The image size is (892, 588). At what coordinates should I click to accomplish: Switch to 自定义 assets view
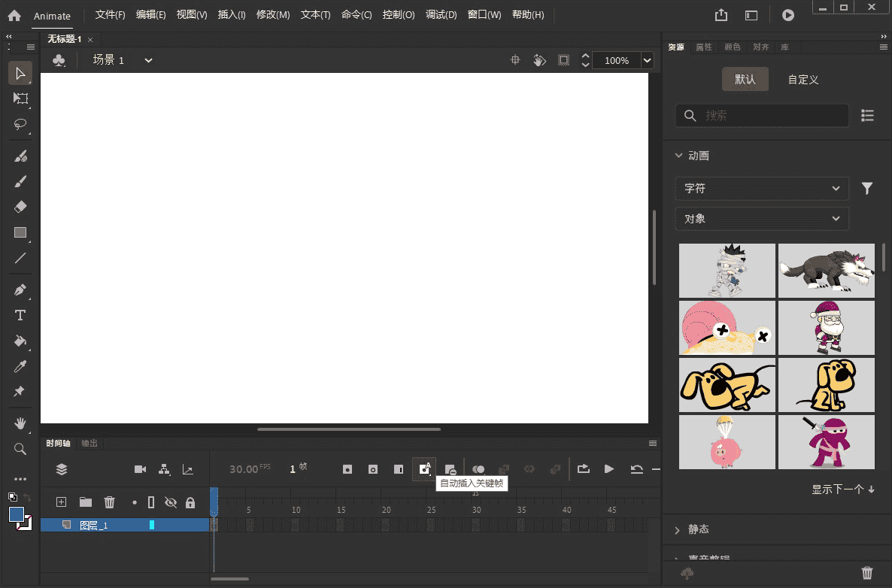coord(802,79)
